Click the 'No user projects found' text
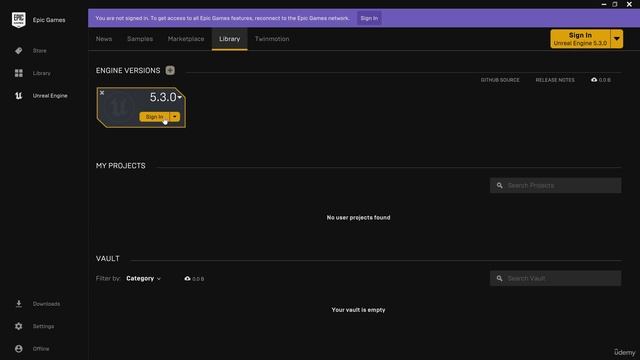 pyautogui.click(x=358, y=218)
